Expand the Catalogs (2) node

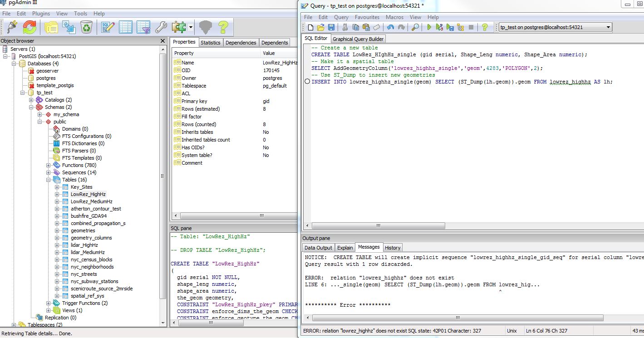coord(31,100)
